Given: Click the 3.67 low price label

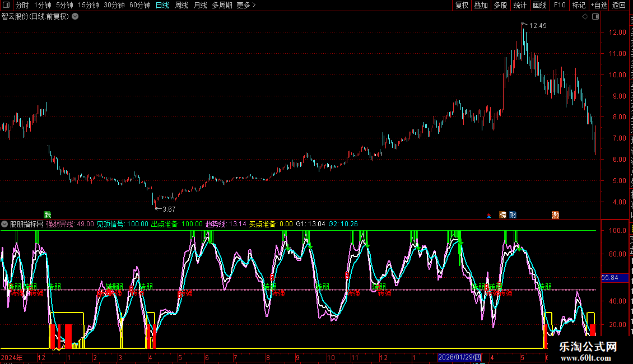Looking at the screenshot, I should (x=169, y=209).
